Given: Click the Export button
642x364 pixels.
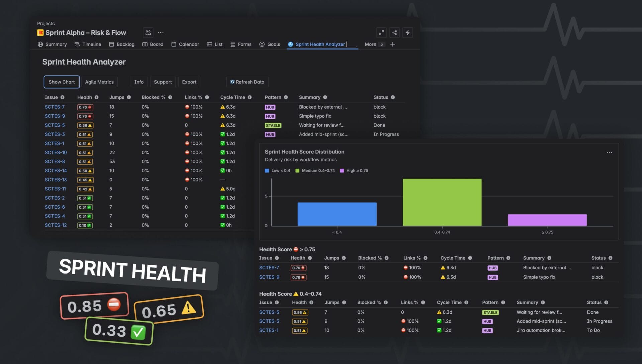Looking at the screenshot, I should [x=189, y=82].
